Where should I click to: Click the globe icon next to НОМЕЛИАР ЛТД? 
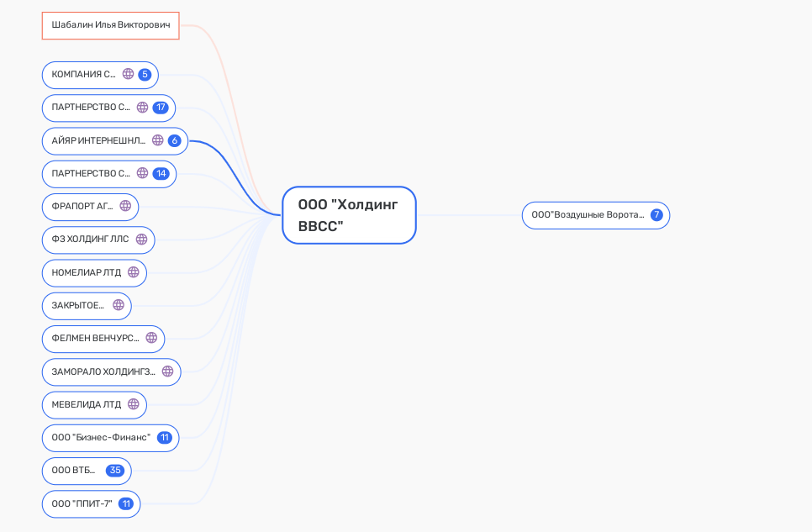pos(133,272)
